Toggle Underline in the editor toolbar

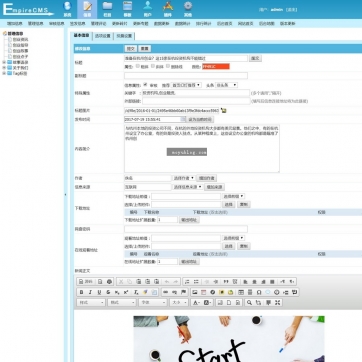[x=99, y=292]
